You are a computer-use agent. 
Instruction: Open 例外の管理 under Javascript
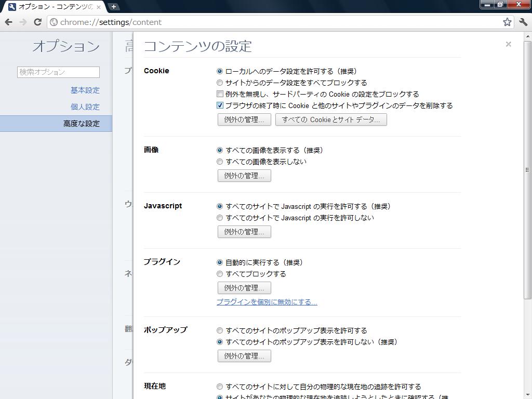244,232
